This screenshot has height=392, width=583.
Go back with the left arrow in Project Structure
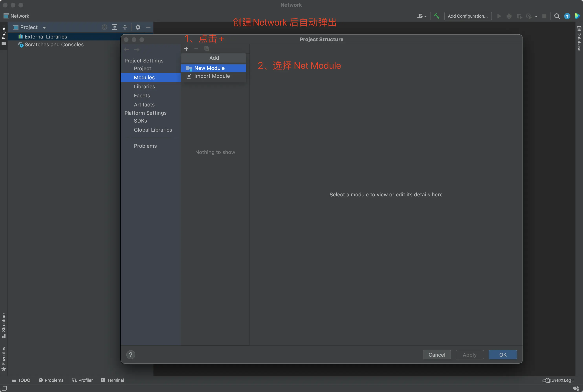coord(126,49)
